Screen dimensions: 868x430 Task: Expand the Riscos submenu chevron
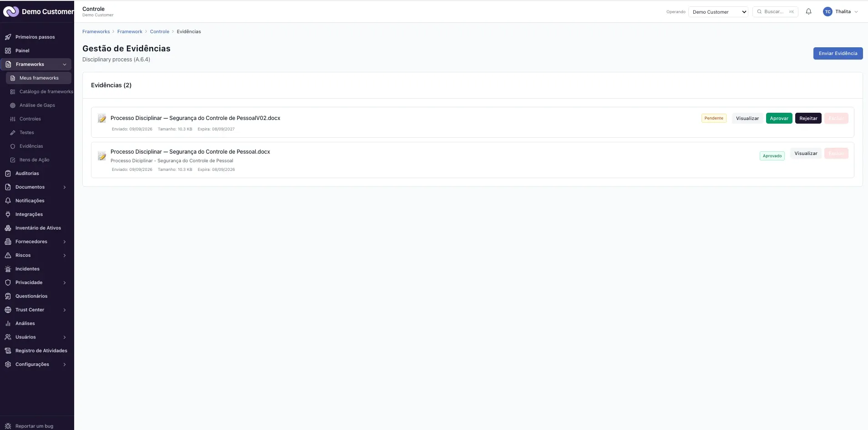click(x=65, y=255)
